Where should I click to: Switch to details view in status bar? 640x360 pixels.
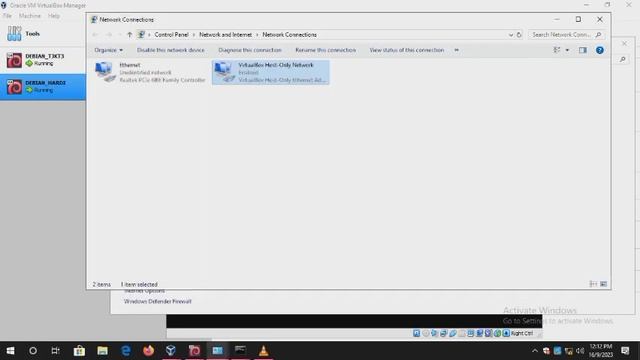pos(593,284)
